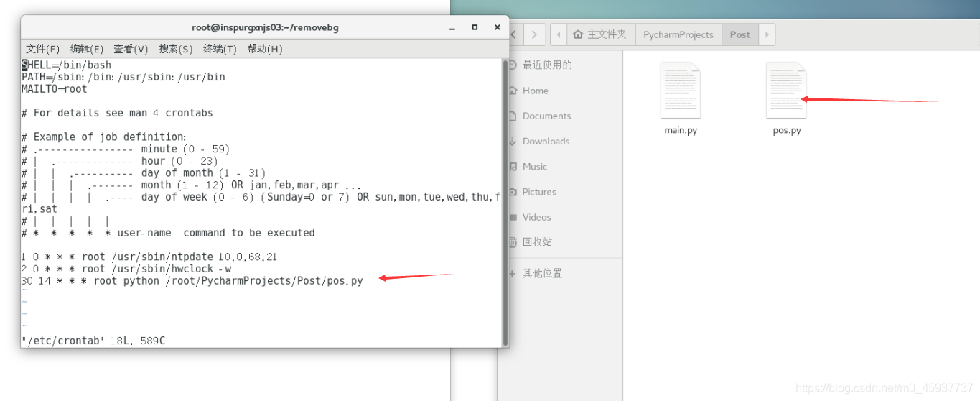Image resolution: width=980 pixels, height=401 pixels.
Task: Open the 编辑(E) menu in terminal
Action: 86,49
